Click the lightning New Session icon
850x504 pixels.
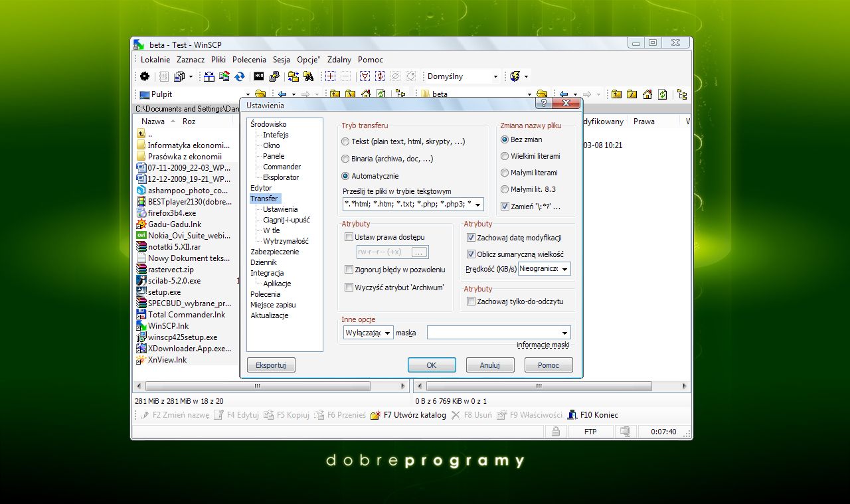click(x=515, y=76)
